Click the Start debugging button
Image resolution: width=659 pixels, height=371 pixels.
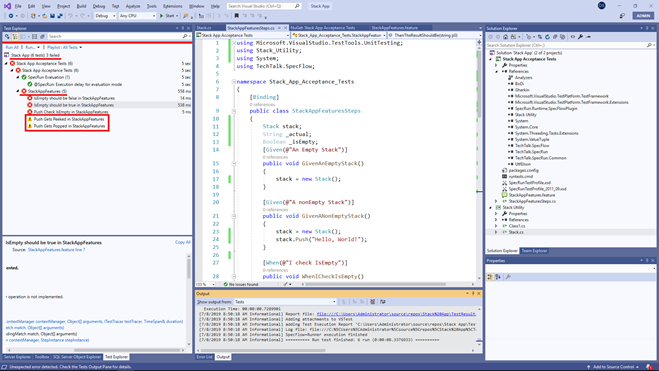(169, 16)
